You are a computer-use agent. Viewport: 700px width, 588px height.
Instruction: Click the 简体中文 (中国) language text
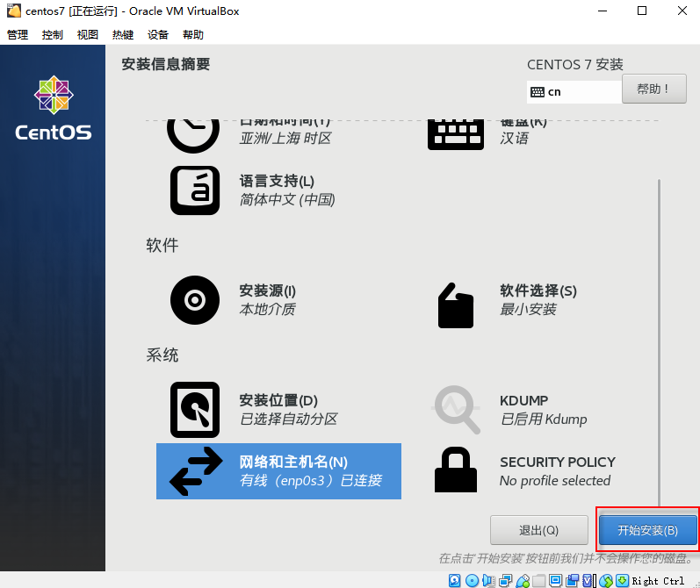tap(287, 200)
